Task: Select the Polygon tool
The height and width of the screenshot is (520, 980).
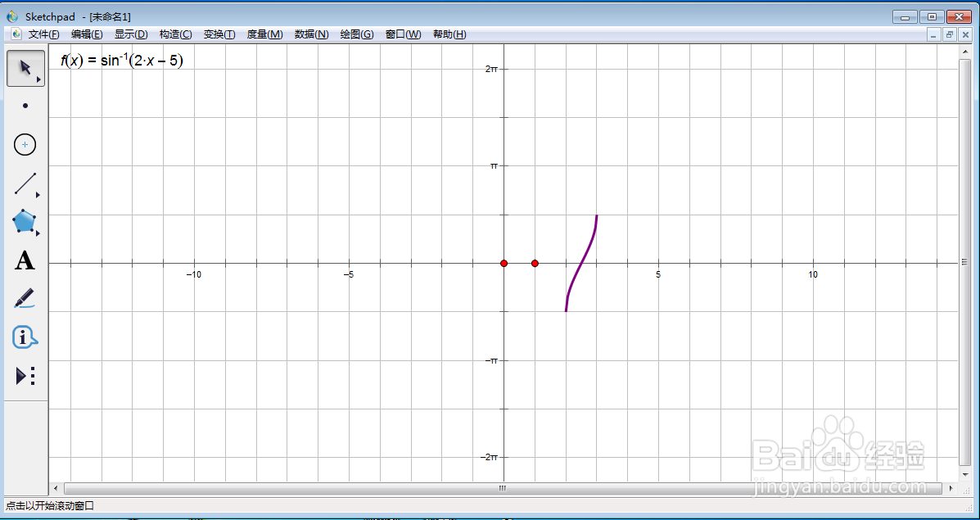Action: coord(25,222)
